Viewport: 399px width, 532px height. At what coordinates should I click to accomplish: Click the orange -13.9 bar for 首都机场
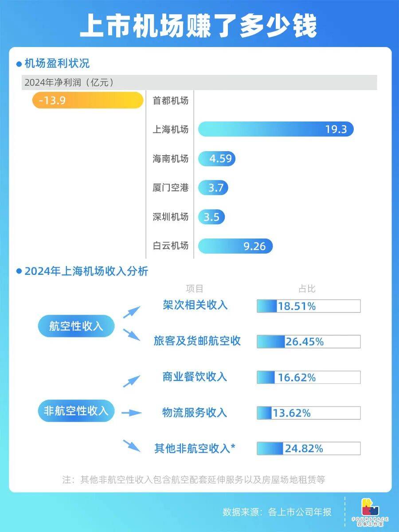[88, 101]
